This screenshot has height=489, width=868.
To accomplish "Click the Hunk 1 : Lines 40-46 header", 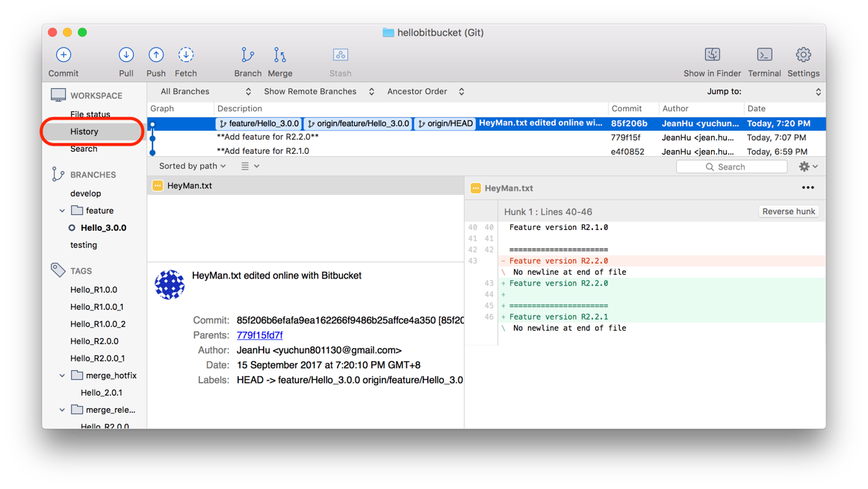I will 548,212.
